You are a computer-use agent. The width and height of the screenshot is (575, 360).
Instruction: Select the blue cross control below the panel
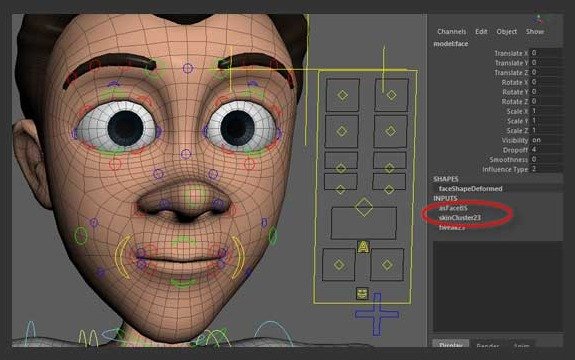coord(377,314)
